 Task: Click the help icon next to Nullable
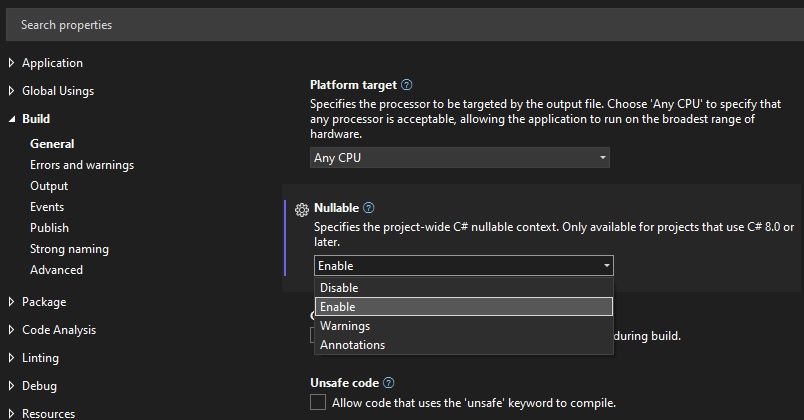369,208
